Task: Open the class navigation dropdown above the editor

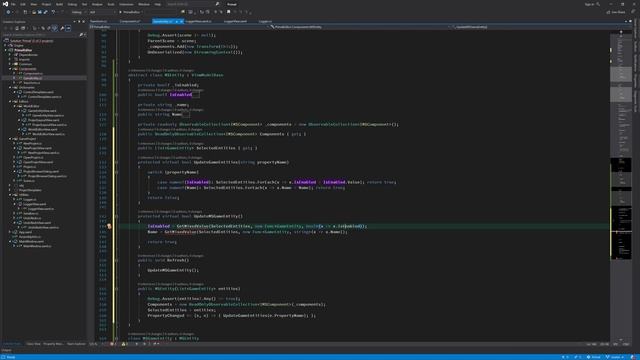Action: (x=359, y=27)
